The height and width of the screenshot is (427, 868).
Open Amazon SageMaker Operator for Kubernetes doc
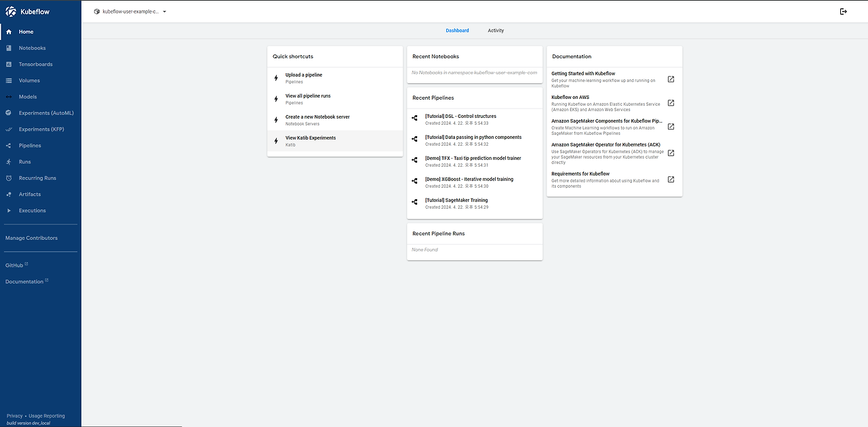[x=614, y=153]
